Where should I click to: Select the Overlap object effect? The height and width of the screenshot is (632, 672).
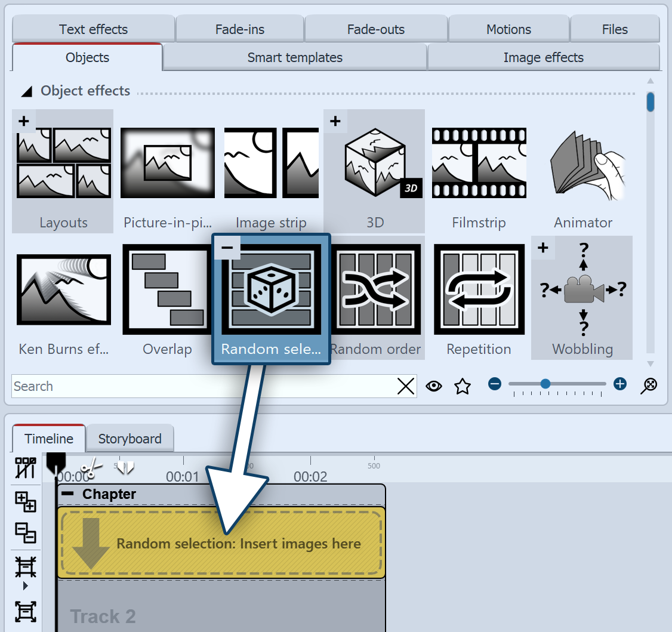tap(167, 297)
